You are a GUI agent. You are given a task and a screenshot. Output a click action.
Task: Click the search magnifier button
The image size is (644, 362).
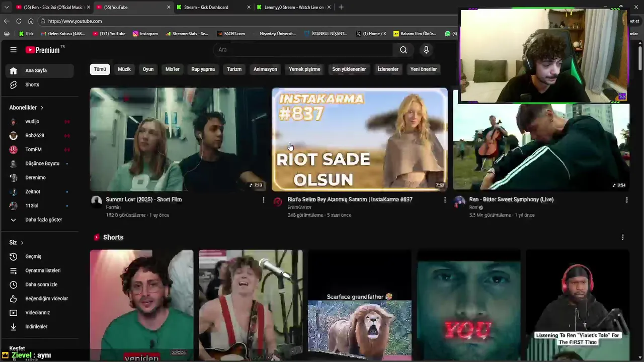point(404,50)
